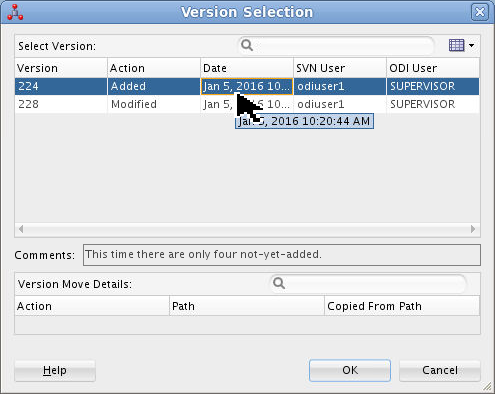Select version 228 row
Viewport: 495px width, 394px height.
(247, 104)
